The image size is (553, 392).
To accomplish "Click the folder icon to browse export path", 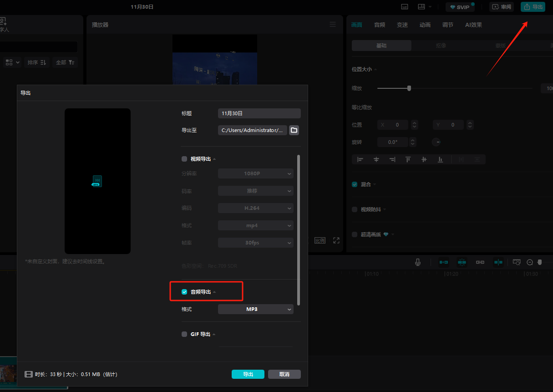I will point(294,130).
